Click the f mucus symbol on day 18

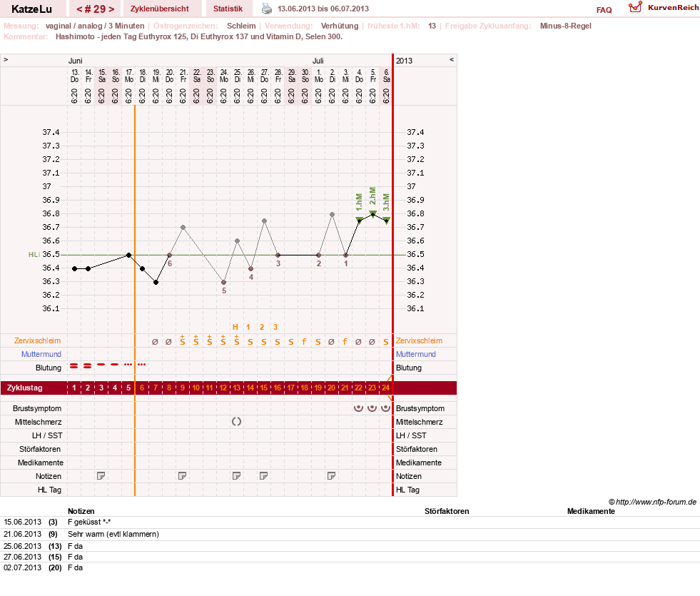click(x=304, y=341)
